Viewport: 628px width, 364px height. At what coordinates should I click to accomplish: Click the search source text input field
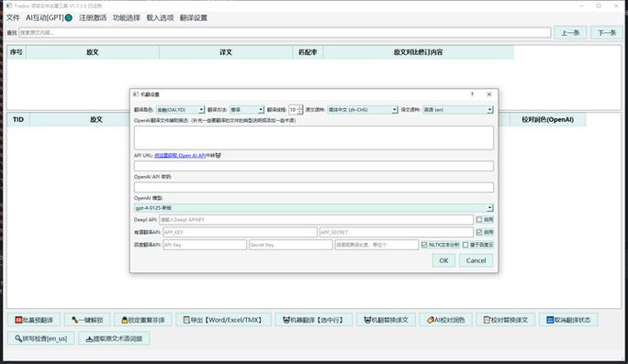pos(285,33)
